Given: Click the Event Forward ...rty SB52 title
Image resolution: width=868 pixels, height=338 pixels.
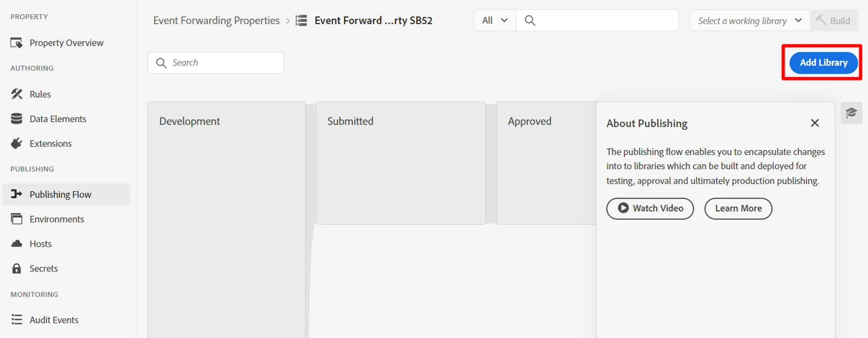Looking at the screenshot, I should 374,21.
